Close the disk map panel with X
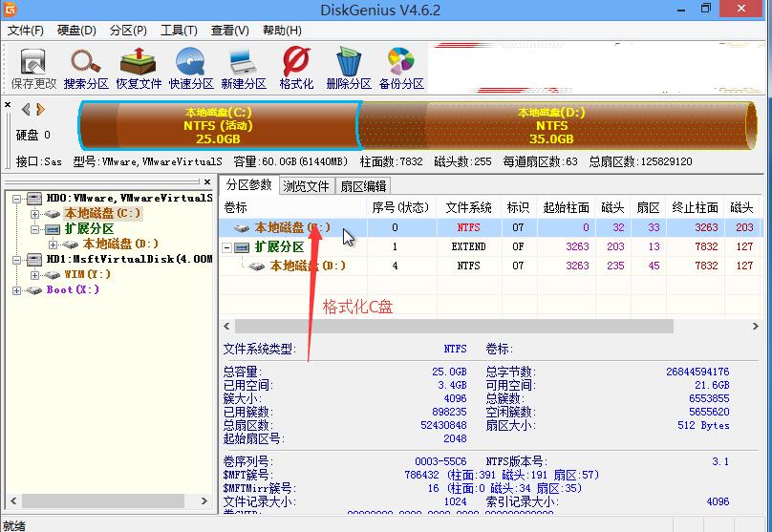Viewport: 772px width, 532px height. coord(8,105)
